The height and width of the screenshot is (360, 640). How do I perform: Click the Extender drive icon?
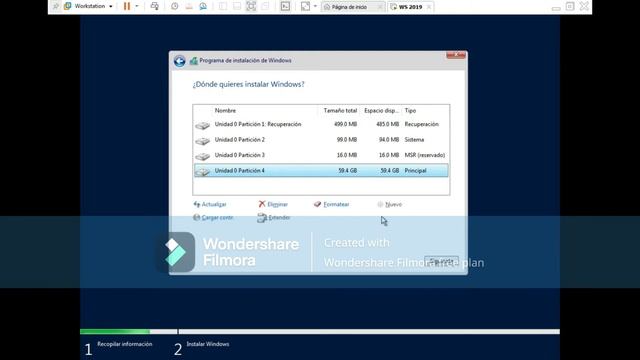click(262, 218)
